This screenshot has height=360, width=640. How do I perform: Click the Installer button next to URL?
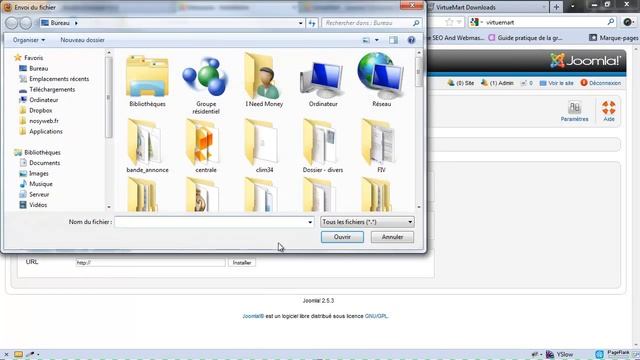242,263
